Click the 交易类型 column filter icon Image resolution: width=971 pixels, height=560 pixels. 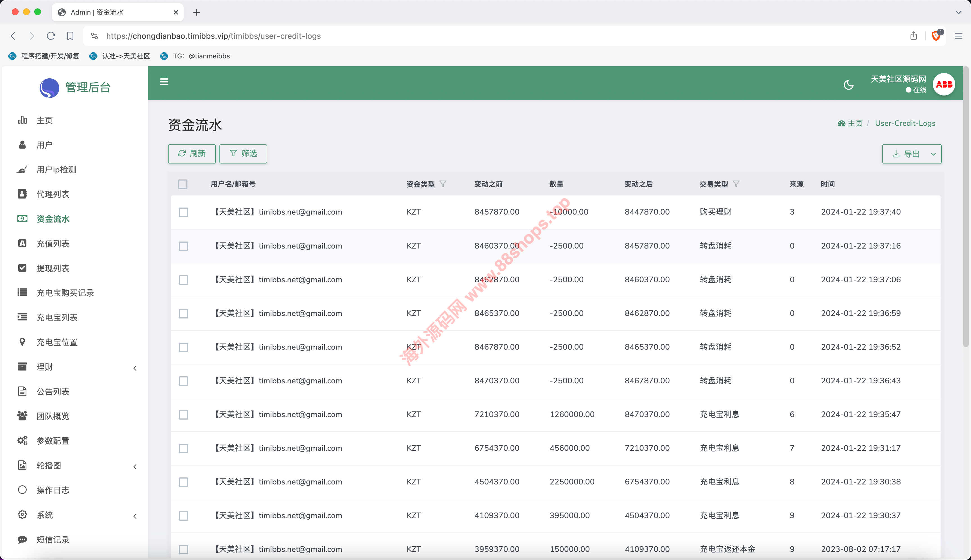736,184
